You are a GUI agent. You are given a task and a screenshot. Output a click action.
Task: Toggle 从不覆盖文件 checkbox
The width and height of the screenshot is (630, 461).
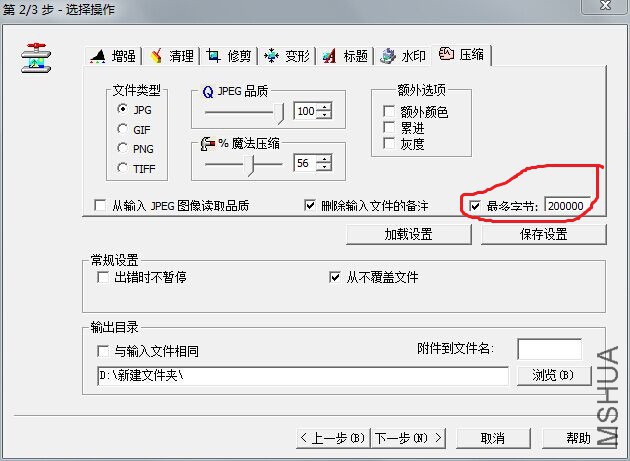(x=334, y=277)
